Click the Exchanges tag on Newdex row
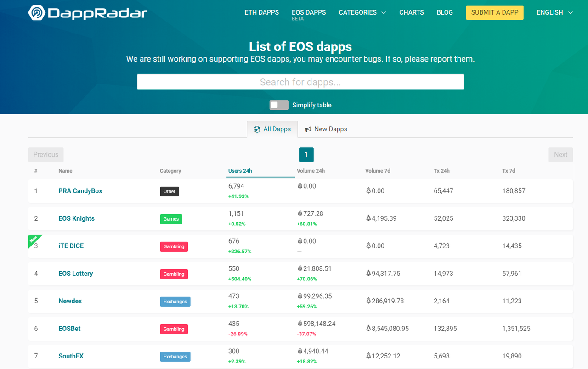 tap(175, 302)
